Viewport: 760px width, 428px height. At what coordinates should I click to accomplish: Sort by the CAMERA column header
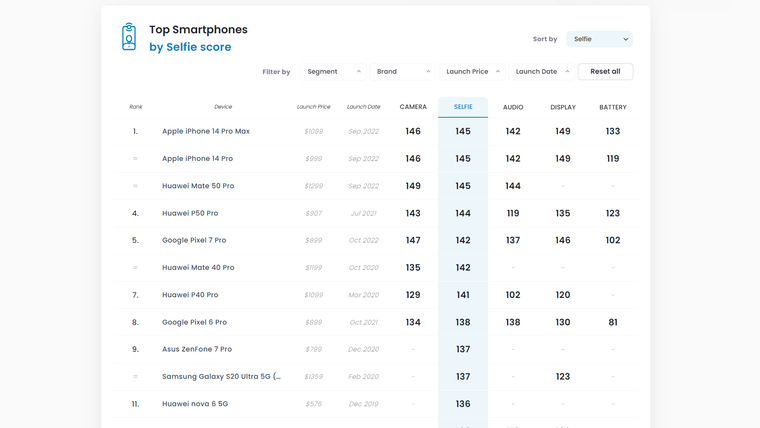(x=413, y=107)
